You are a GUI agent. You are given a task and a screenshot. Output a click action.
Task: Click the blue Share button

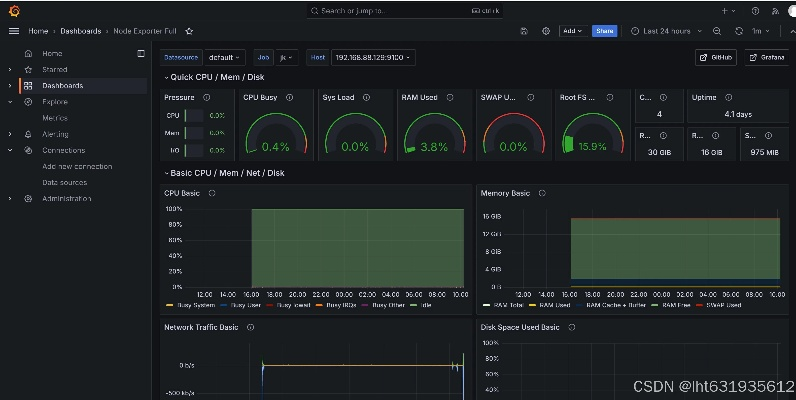coord(604,31)
